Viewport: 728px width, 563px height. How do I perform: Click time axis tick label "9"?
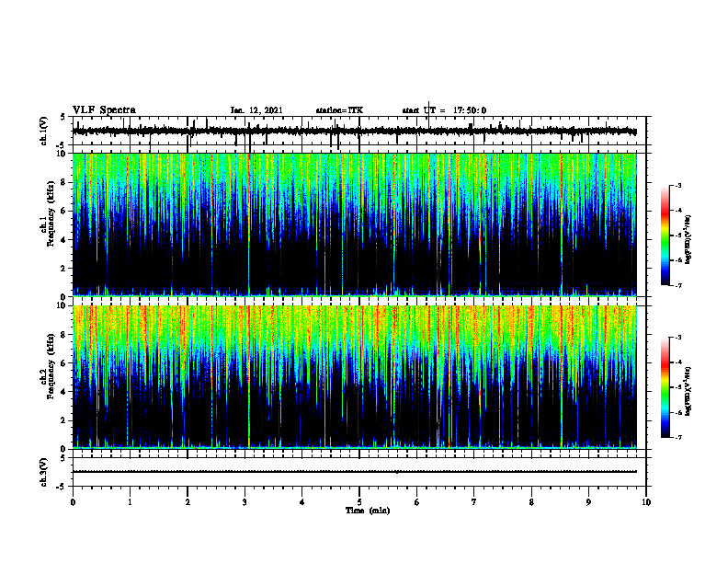click(x=588, y=502)
